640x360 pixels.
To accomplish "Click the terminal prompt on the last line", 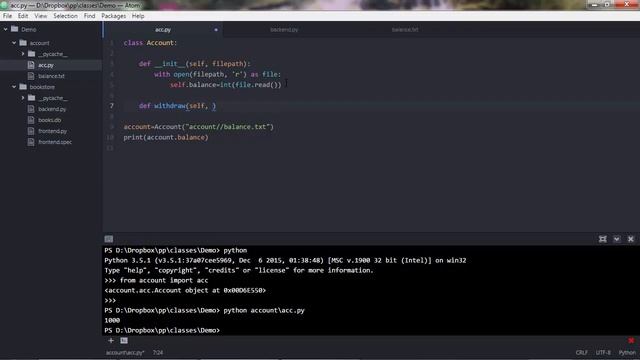I will click(162, 330).
